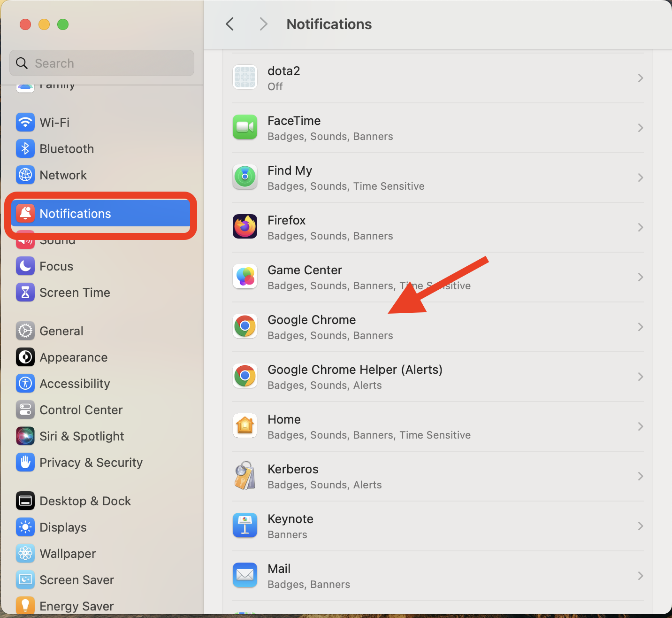This screenshot has width=672, height=618.
Task: Click the Kerberos keychain icon
Action: point(245,475)
